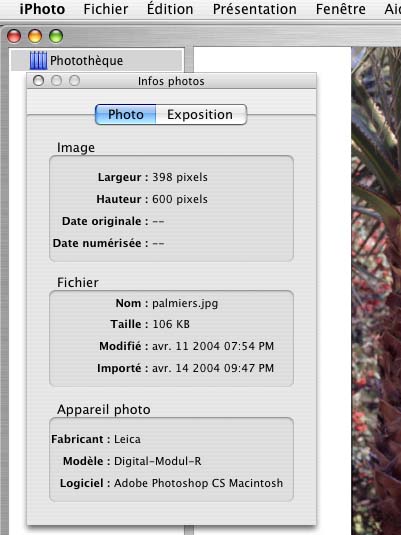Image resolution: width=401 pixels, height=535 pixels.
Task: Click the Photothèque library icon
Action: pos(38,60)
